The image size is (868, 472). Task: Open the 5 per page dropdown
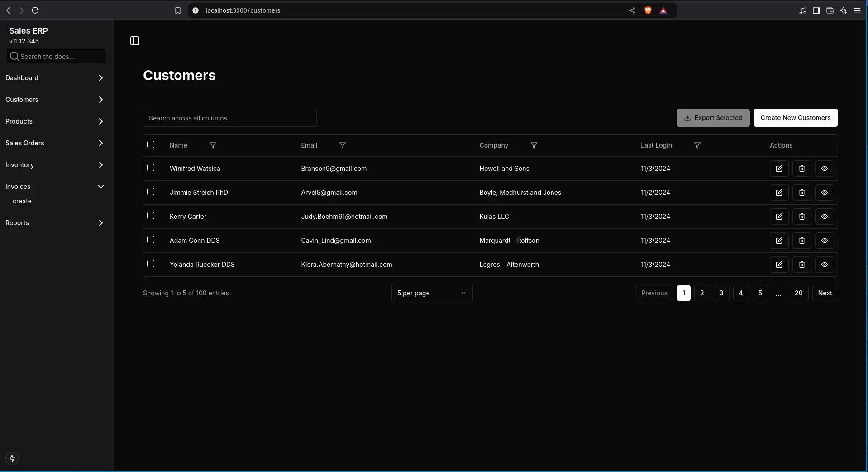click(432, 293)
